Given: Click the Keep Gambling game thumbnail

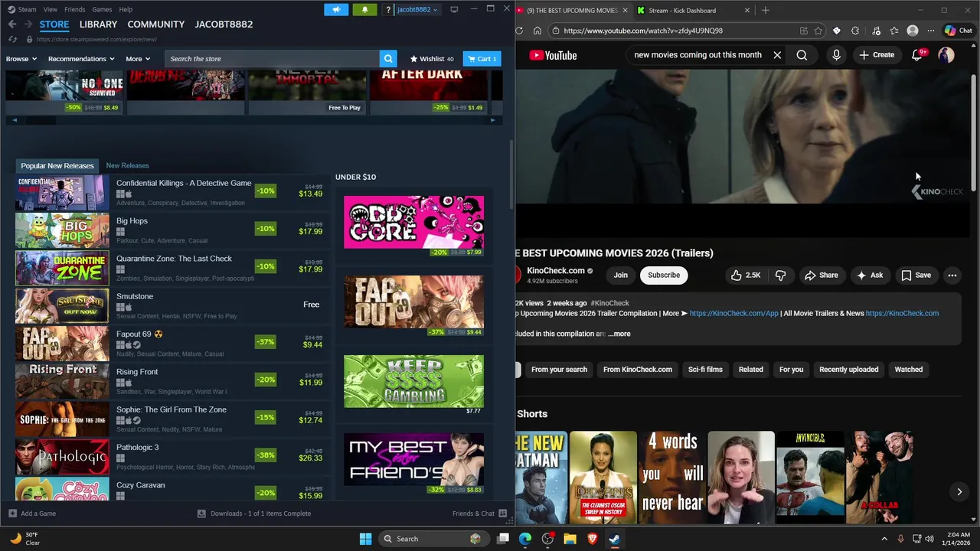Looking at the screenshot, I should click(x=413, y=381).
